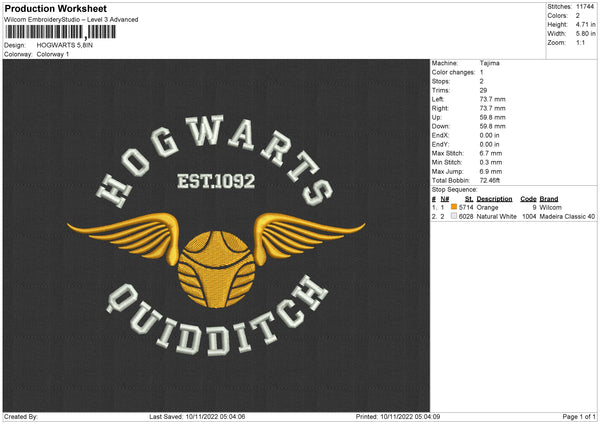The height and width of the screenshot is (424, 600).
Task: Click the 'Colorway 1' value
Action: pyautogui.click(x=53, y=54)
